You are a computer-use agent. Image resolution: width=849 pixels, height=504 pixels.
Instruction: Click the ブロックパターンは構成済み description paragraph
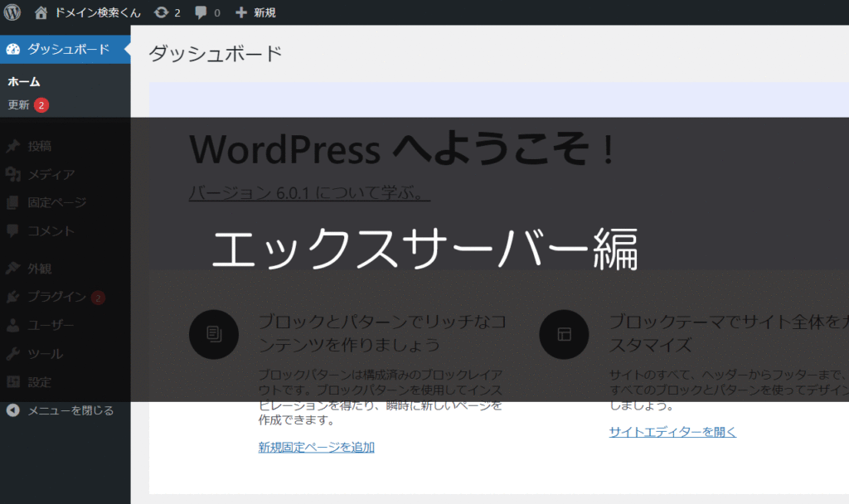(x=380, y=397)
